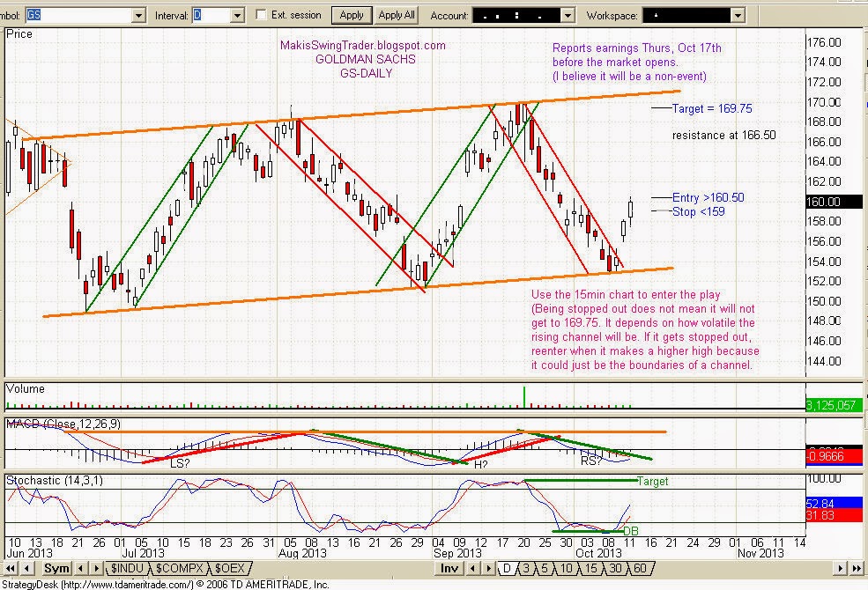Click the left arrow right after the Sym button
Screen dimensions: 868x590
pos(81,569)
